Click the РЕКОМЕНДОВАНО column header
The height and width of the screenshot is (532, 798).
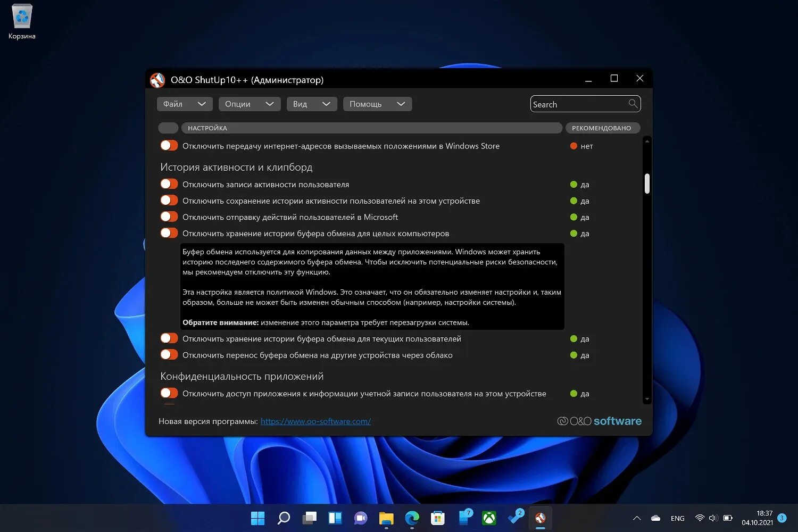tap(602, 128)
